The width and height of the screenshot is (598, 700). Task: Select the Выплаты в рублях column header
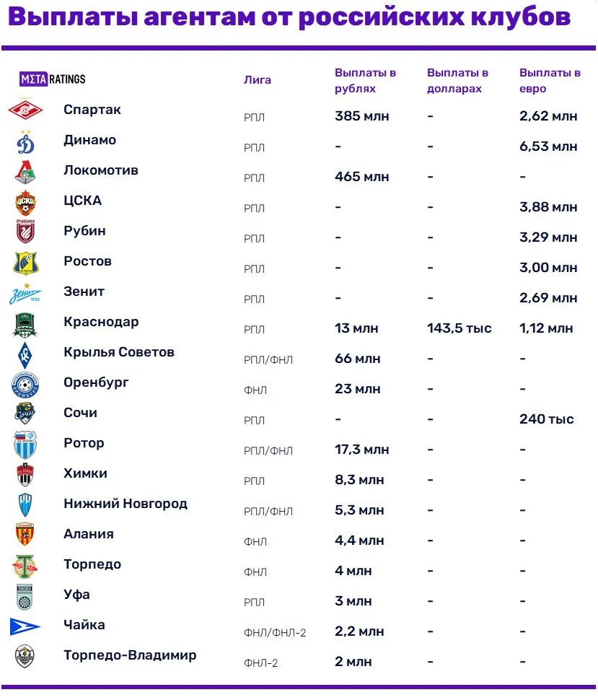[x=365, y=80]
